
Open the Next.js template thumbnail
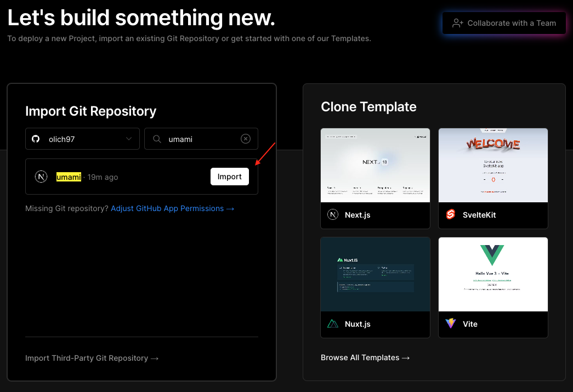click(375, 165)
